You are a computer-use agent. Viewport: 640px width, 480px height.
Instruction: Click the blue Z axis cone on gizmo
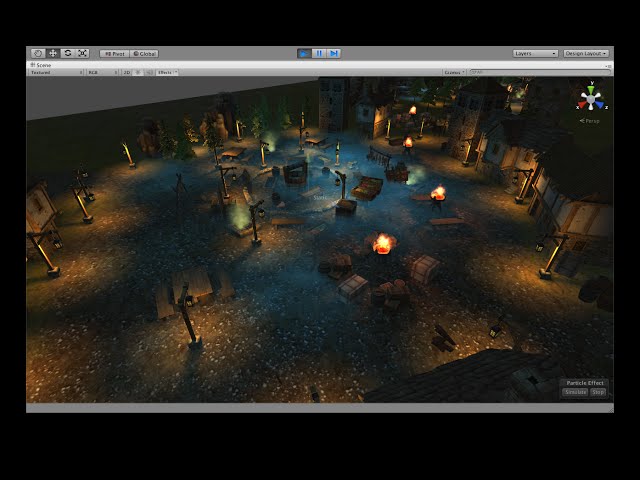click(600, 104)
